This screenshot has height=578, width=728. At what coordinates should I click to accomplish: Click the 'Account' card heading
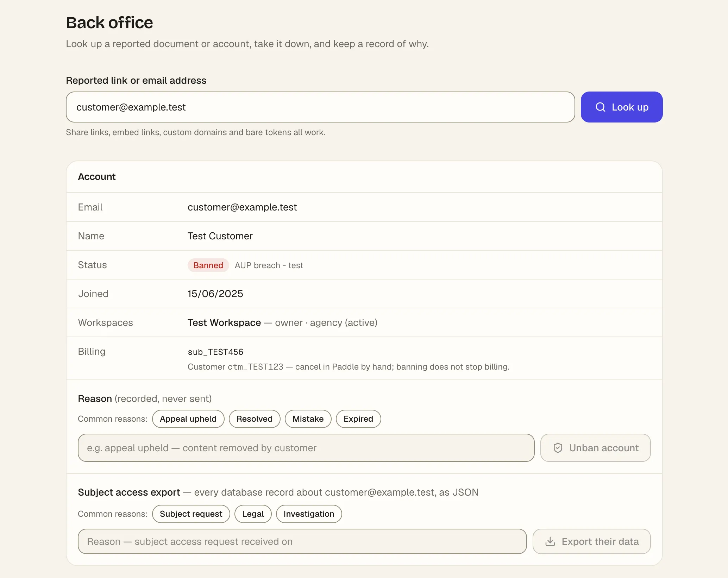pos(97,177)
